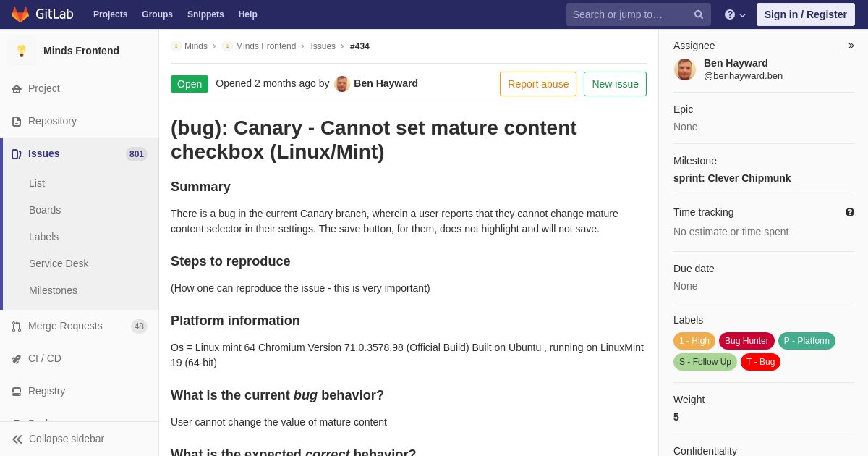868x456 pixels.
Task: Click the 1 - High label
Action: (x=694, y=341)
